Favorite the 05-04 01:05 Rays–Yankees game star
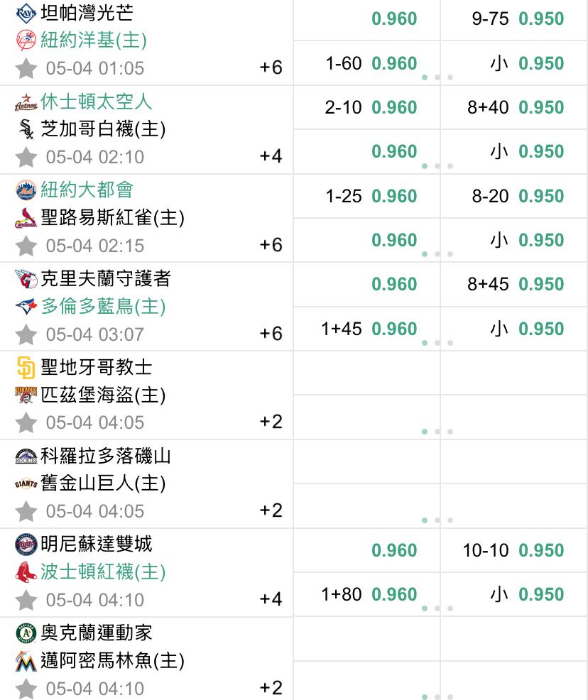The height and width of the screenshot is (700, 588). [x=26, y=68]
